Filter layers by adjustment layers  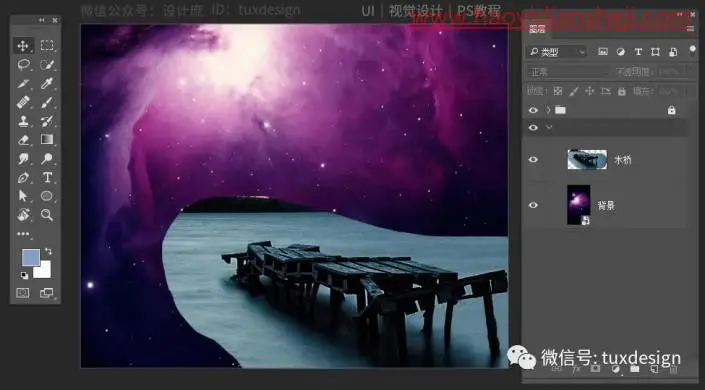[x=620, y=52]
